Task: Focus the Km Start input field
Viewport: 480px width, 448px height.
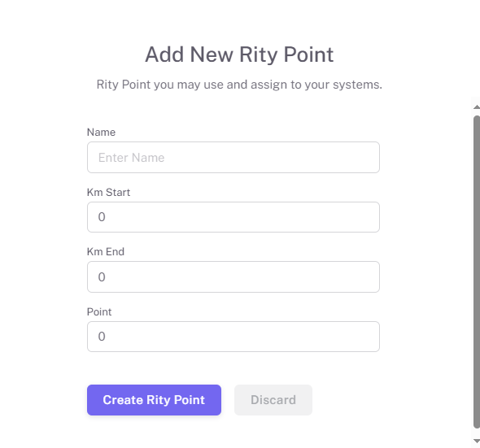Action: pos(233,217)
